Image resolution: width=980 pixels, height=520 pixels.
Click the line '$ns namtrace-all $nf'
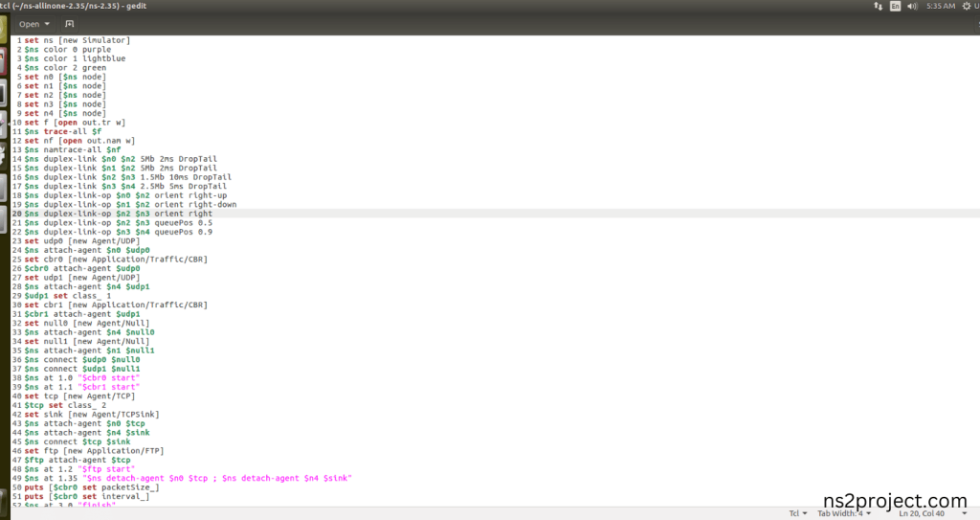(x=73, y=149)
